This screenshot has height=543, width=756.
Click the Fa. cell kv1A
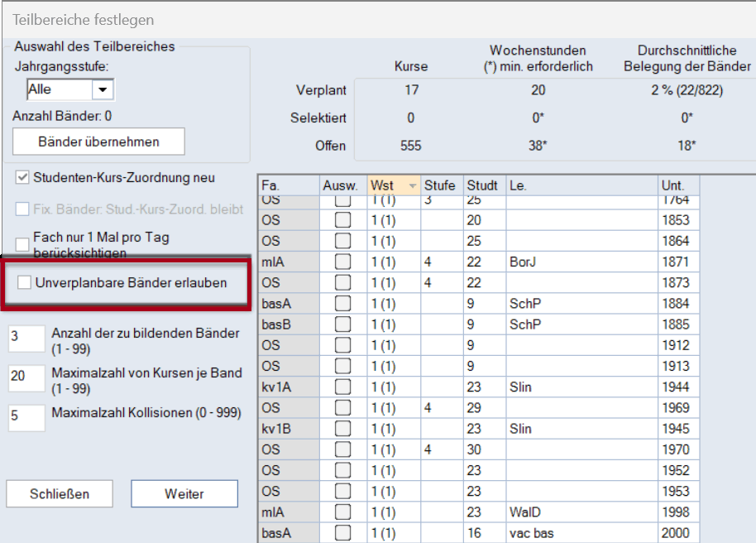(x=289, y=387)
